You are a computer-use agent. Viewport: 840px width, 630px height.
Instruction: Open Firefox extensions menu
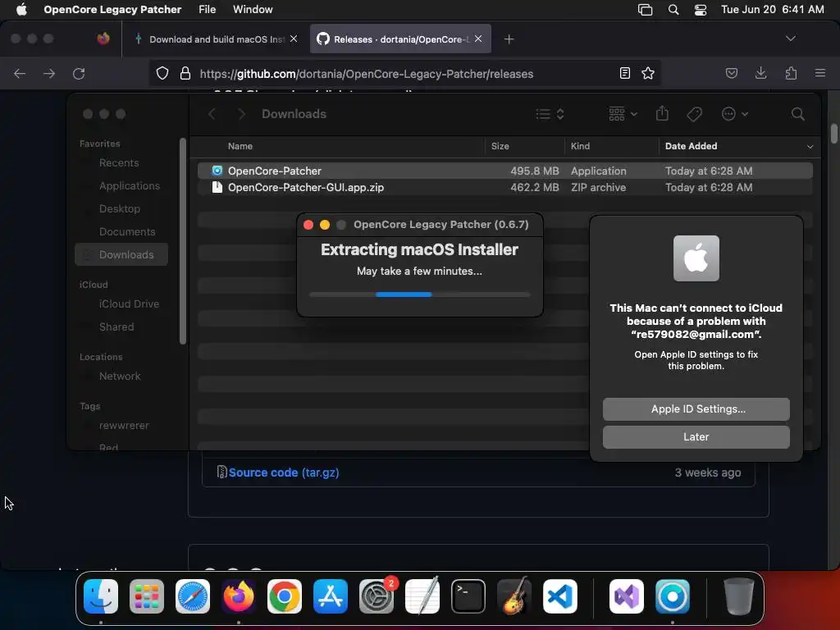(791, 73)
